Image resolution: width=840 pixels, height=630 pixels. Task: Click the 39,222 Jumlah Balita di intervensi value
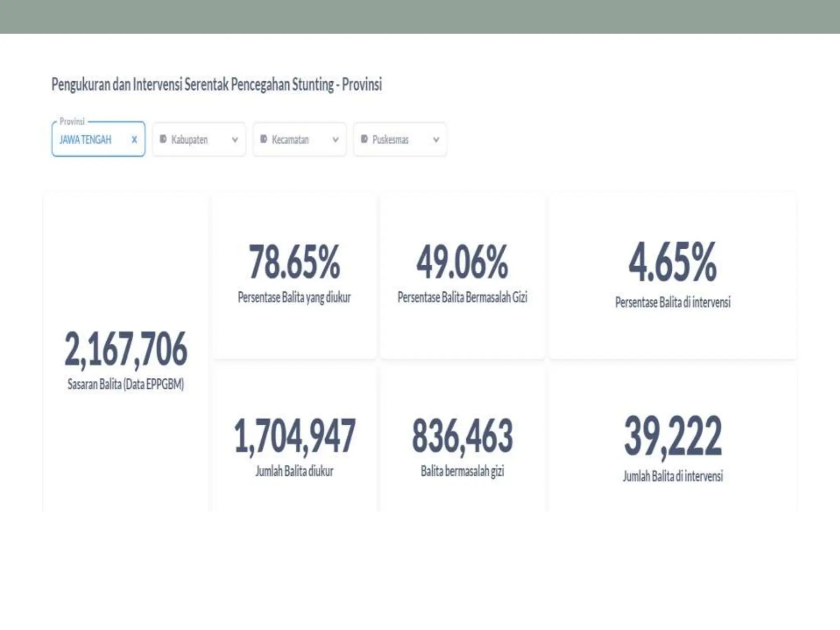click(x=673, y=436)
